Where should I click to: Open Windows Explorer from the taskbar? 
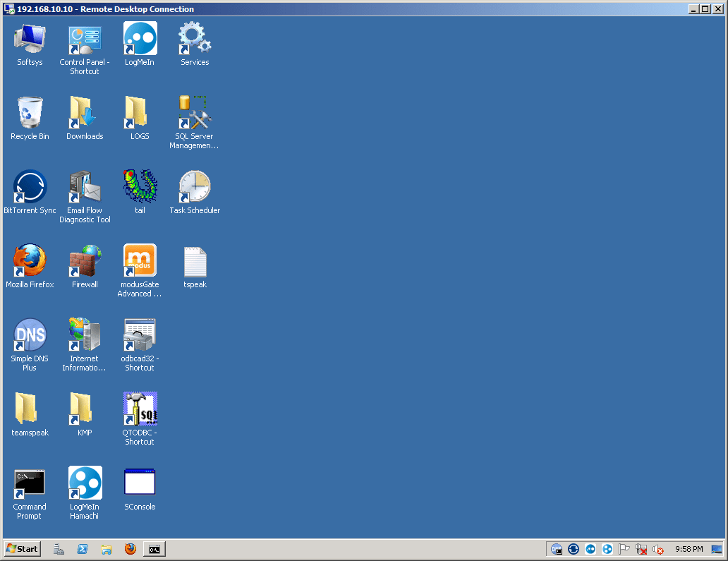tap(107, 550)
